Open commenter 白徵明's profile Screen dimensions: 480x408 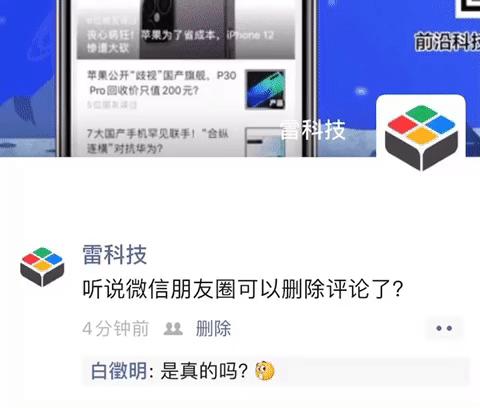[119, 371]
